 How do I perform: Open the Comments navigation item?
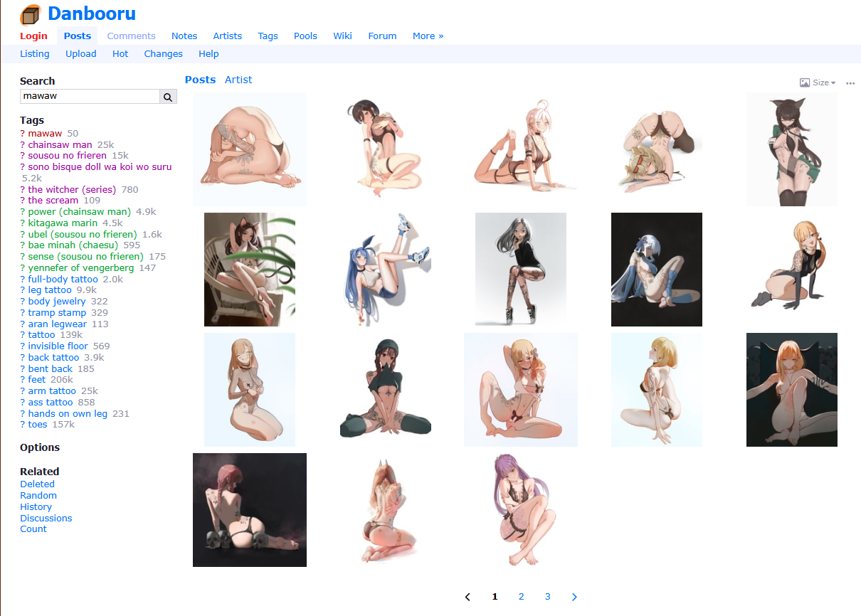(132, 36)
